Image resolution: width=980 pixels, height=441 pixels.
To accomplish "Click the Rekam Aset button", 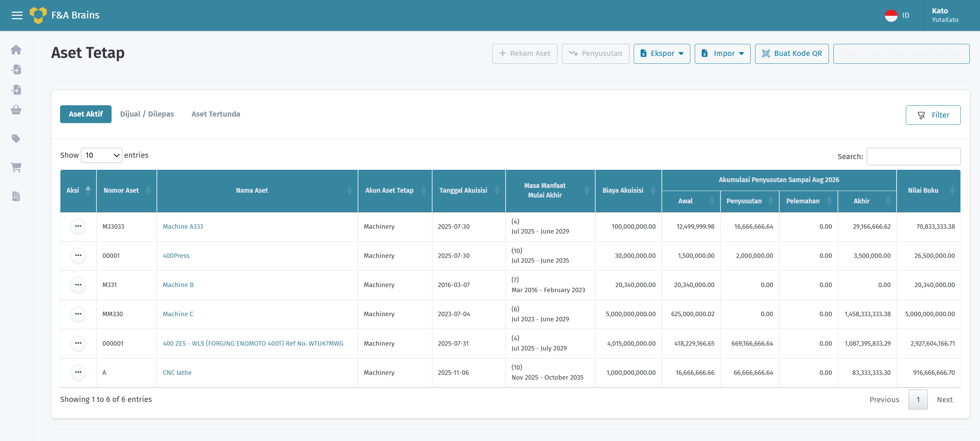I will 524,53.
